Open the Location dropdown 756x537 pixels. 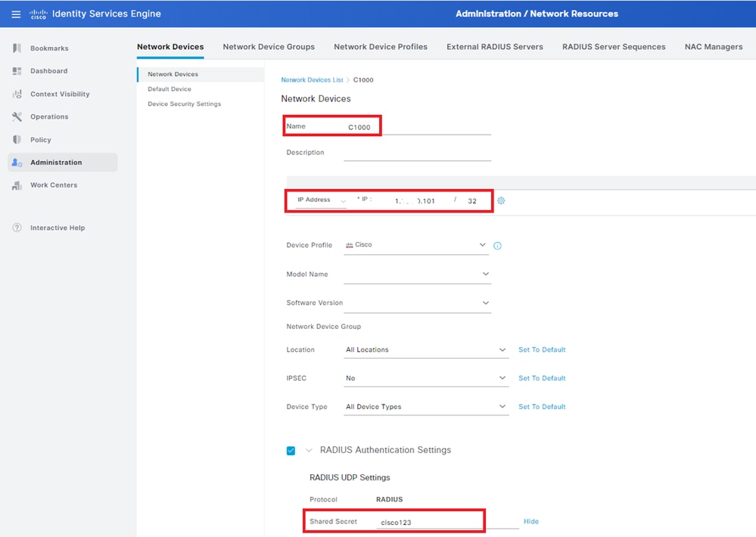426,350
